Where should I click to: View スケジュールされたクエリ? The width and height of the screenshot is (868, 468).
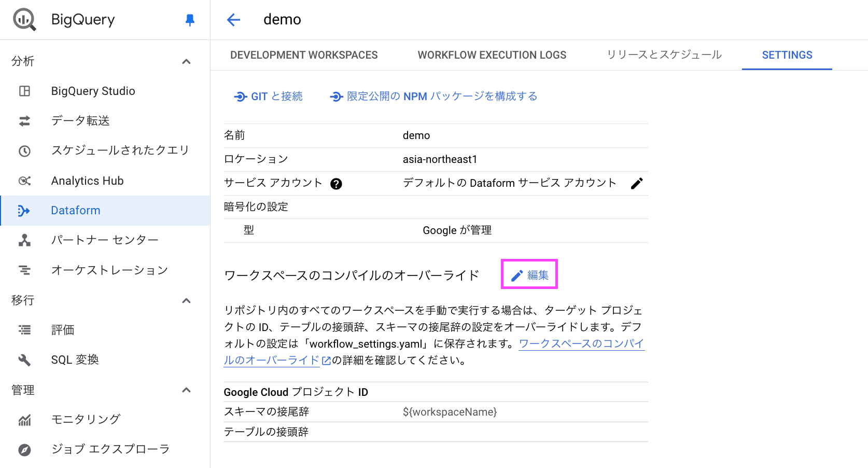point(120,150)
